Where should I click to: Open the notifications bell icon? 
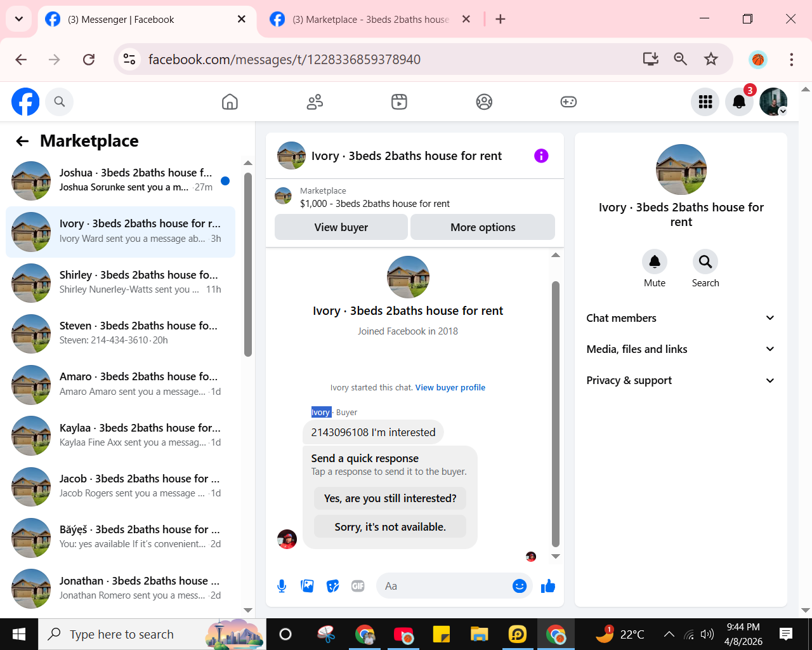(x=739, y=102)
